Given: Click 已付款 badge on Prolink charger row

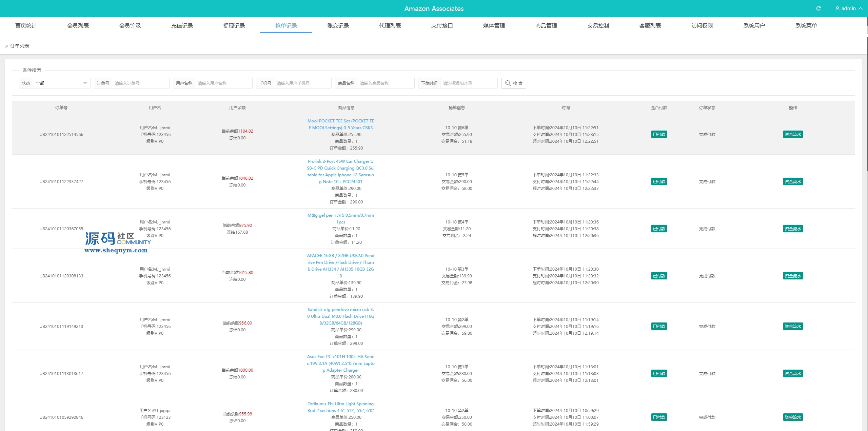Looking at the screenshot, I should [659, 182].
